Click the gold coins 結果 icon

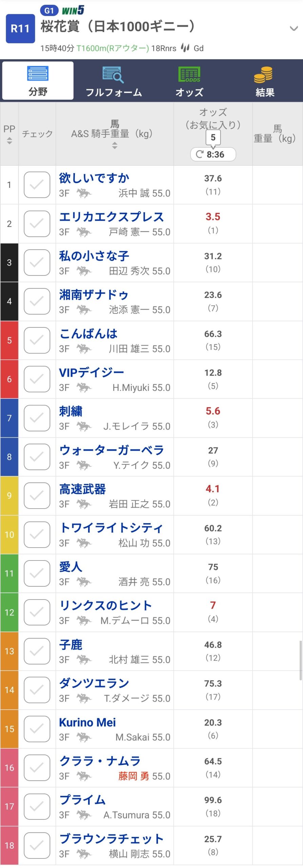pyautogui.click(x=263, y=75)
